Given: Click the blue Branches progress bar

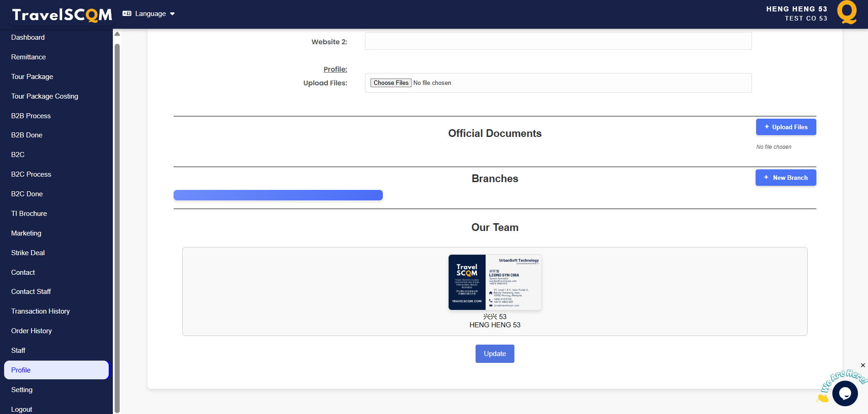Looking at the screenshot, I should [x=278, y=195].
